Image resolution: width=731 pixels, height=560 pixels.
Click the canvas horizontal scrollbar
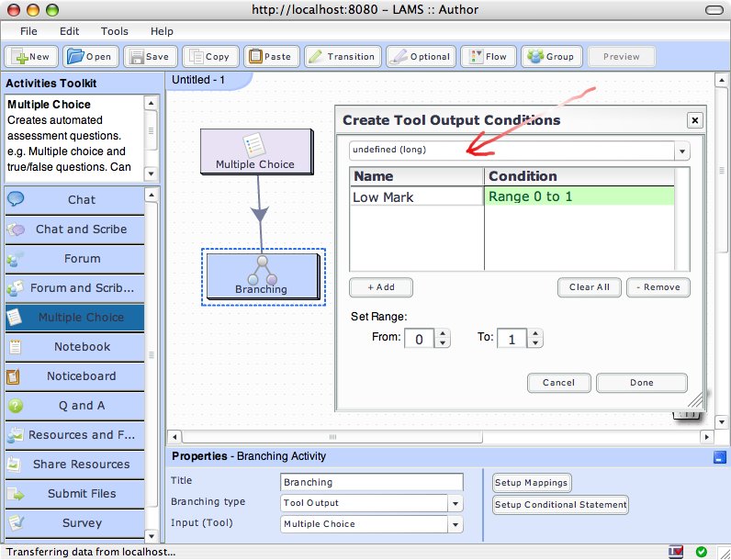[432, 437]
